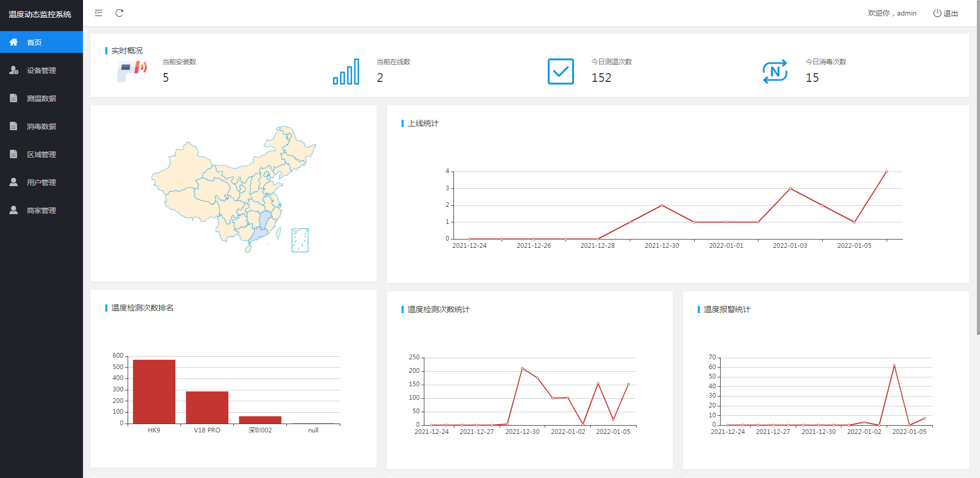Open 用户管理 in the sidebar
980x478 pixels.
42,182
